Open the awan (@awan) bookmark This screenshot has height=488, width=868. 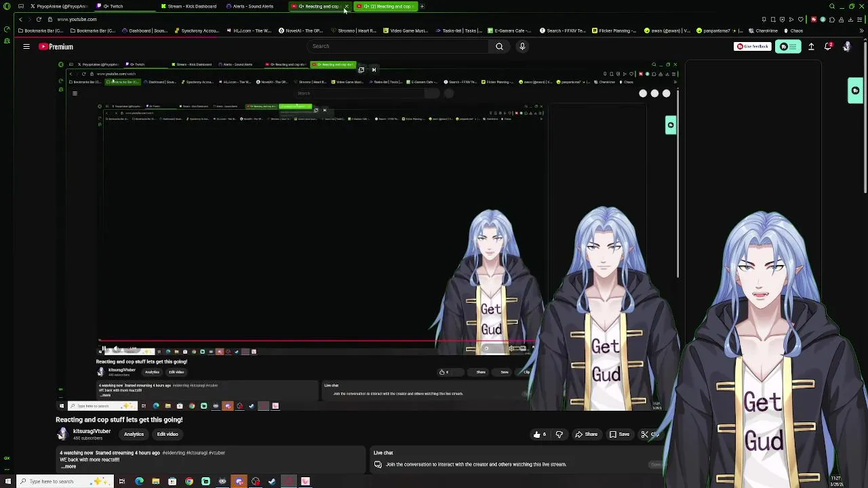click(x=667, y=30)
